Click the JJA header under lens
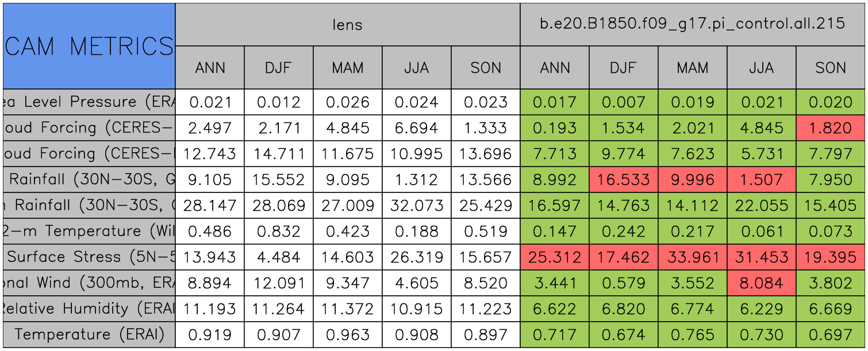Screen dimensions: 868x351 416,68
